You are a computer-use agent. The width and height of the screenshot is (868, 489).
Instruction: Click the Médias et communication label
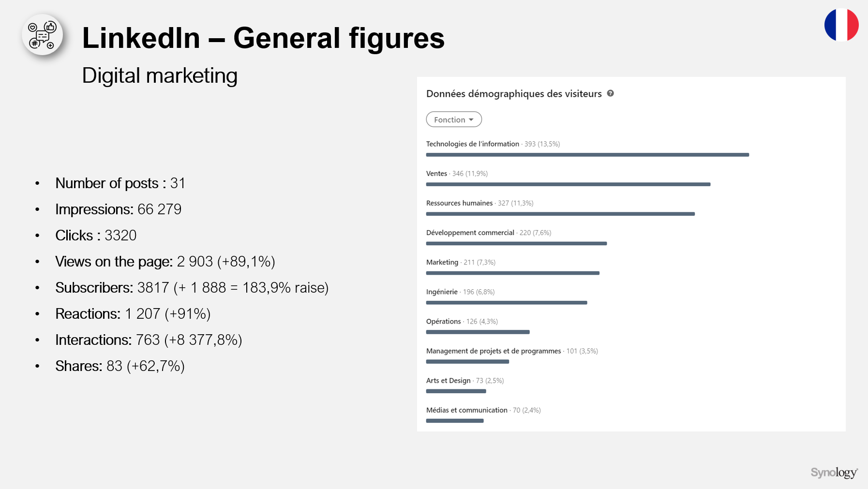[x=466, y=410]
